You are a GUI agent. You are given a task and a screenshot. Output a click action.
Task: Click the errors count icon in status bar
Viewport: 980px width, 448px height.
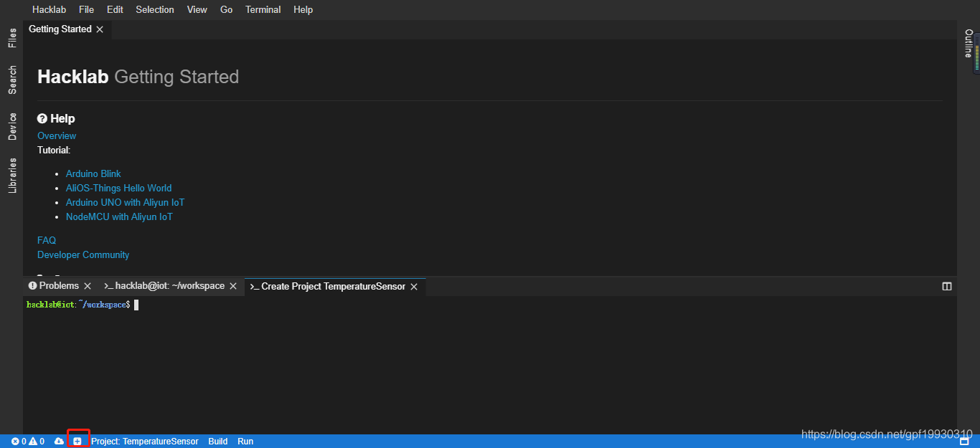click(x=15, y=442)
